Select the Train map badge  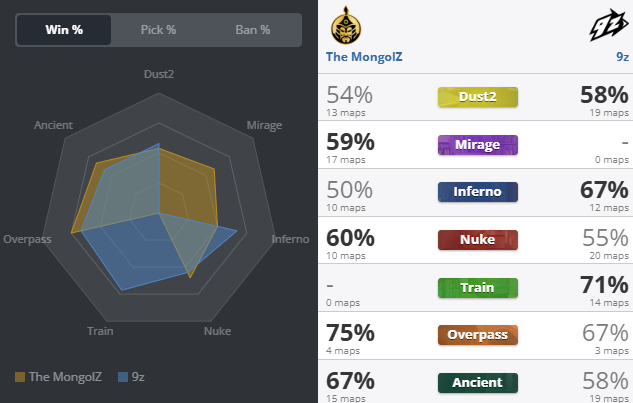477,288
